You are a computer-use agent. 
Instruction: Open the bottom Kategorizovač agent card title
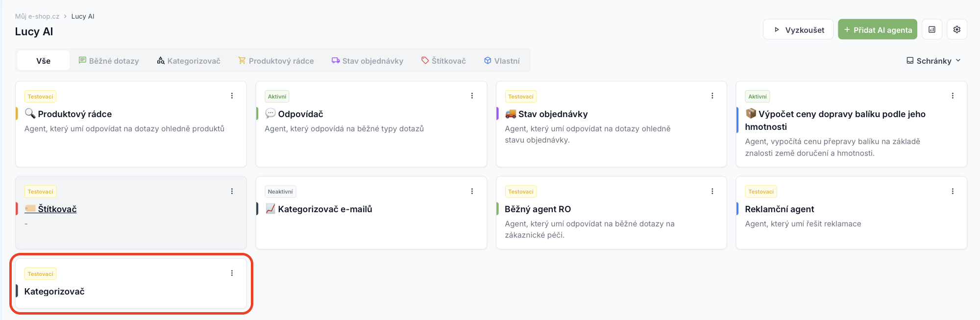[54, 291]
